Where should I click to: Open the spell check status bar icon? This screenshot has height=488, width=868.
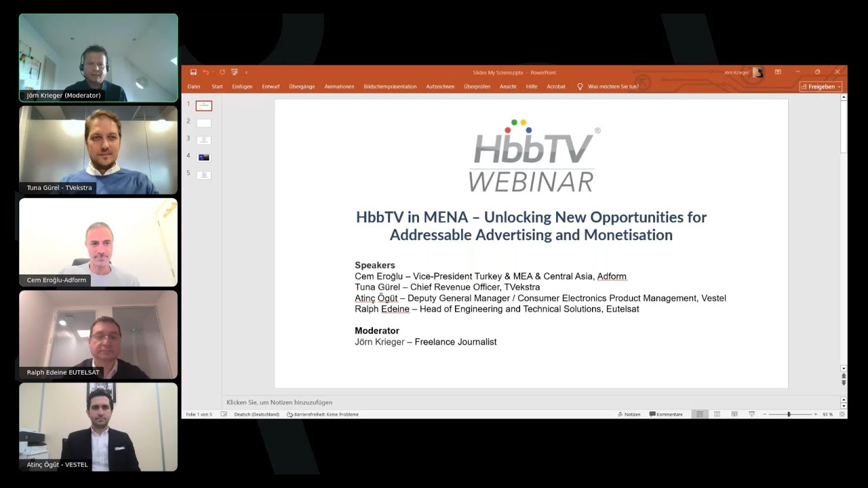pos(224,414)
